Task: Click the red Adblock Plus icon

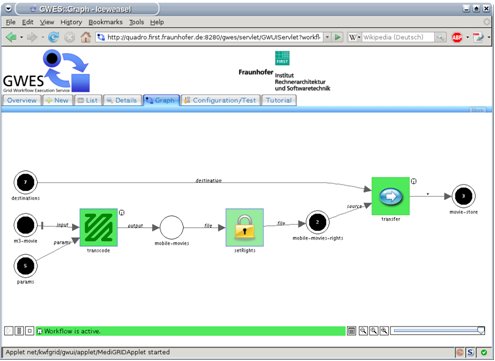Action: (457, 37)
